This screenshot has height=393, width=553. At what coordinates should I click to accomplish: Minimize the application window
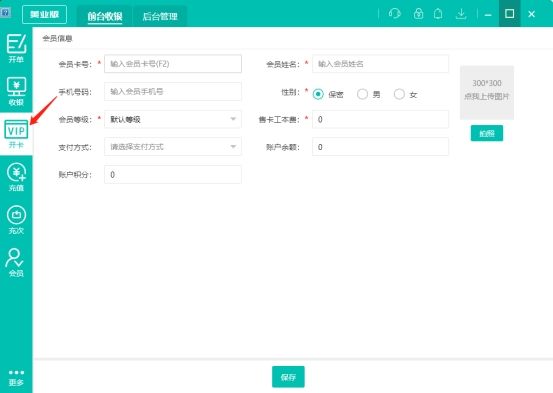tap(488, 14)
